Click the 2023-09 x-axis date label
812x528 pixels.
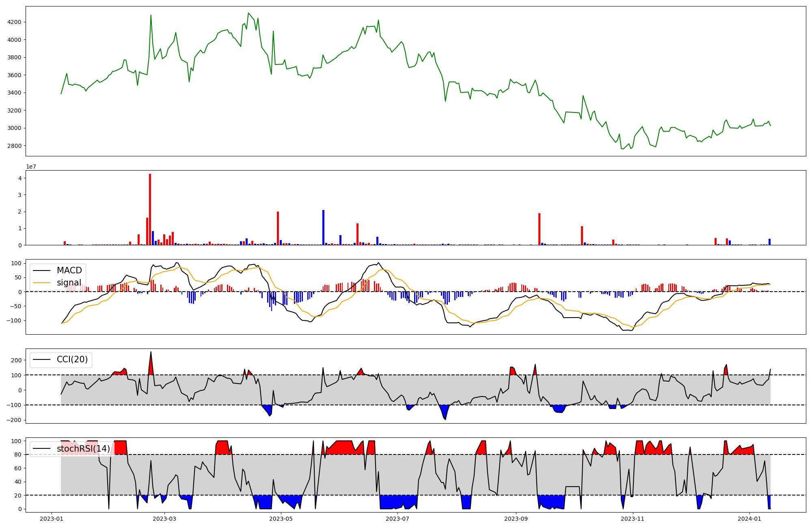point(516,519)
